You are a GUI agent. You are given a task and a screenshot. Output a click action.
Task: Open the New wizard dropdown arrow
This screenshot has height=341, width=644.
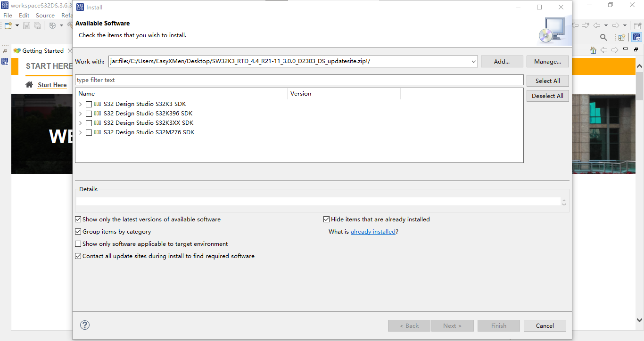(17, 25)
